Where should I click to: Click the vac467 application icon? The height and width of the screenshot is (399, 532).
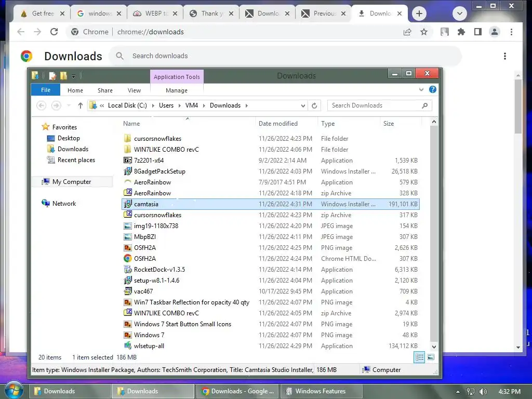[128, 291]
